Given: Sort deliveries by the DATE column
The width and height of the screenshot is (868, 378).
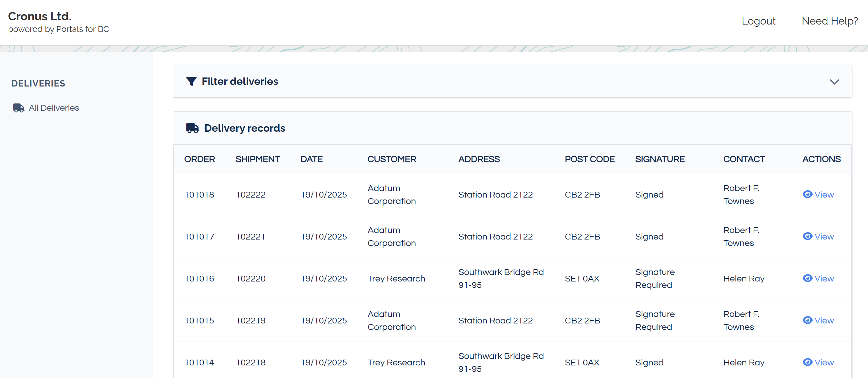Looking at the screenshot, I should [311, 159].
